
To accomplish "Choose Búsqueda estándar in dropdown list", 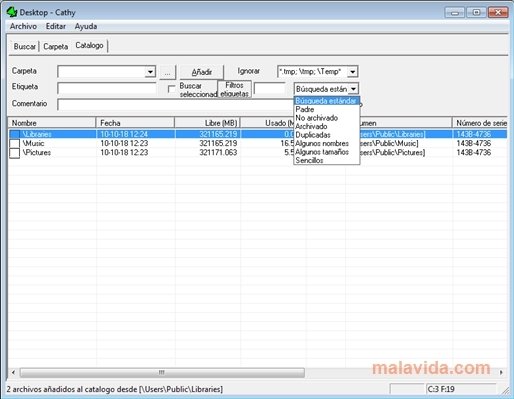I will [x=326, y=101].
